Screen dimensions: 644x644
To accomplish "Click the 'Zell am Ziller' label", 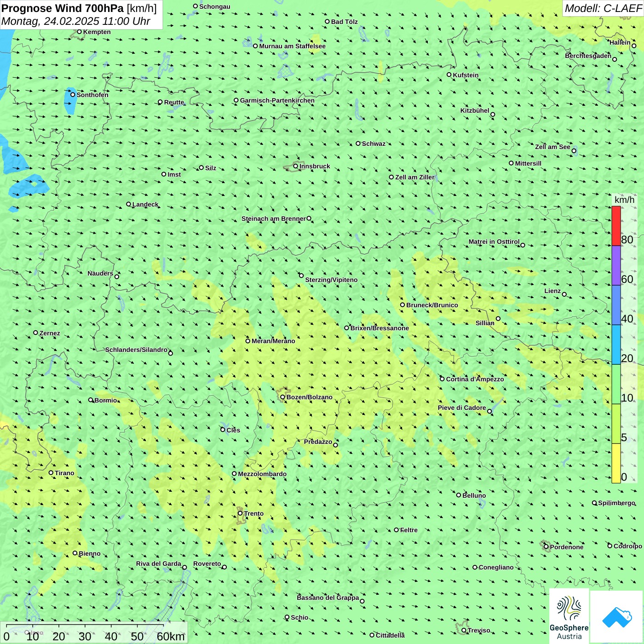I will click(415, 178).
